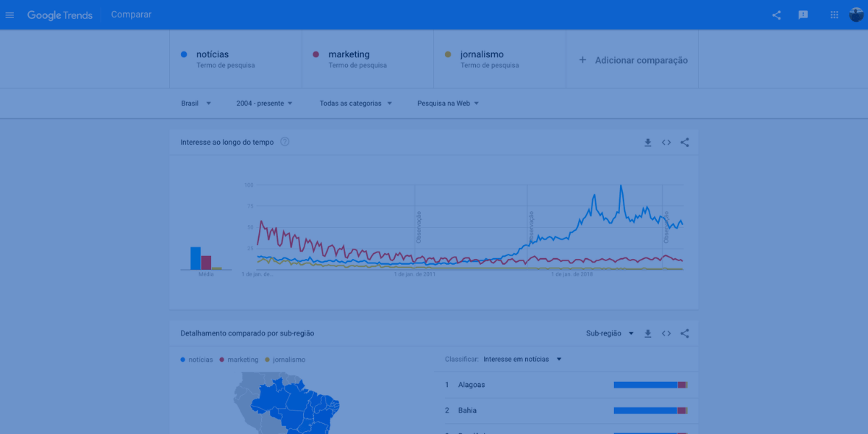868x434 pixels.
Task: Open embed code for the time series chart
Action: point(666,142)
